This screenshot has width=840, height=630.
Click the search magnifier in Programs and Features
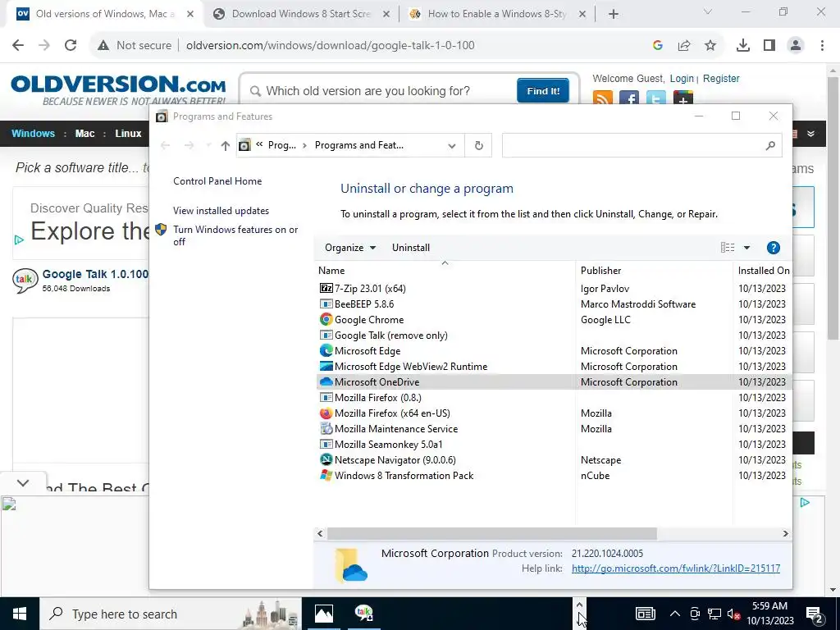(770, 145)
